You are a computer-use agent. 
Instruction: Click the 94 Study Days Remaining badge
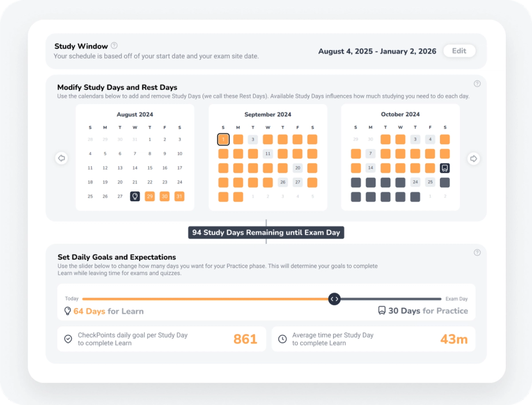tap(266, 232)
